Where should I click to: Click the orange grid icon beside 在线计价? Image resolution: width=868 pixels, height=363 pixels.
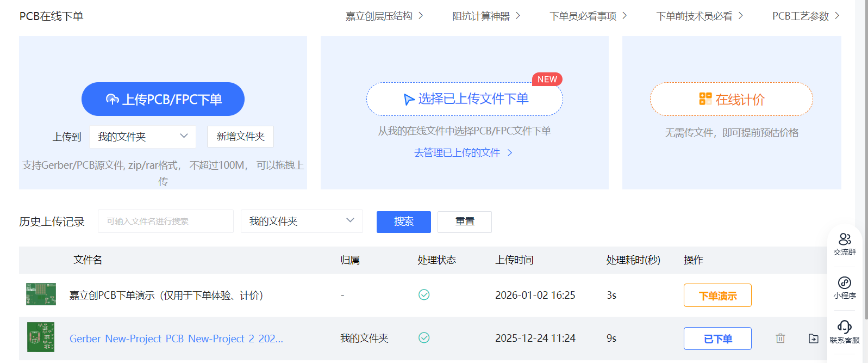click(x=705, y=99)
